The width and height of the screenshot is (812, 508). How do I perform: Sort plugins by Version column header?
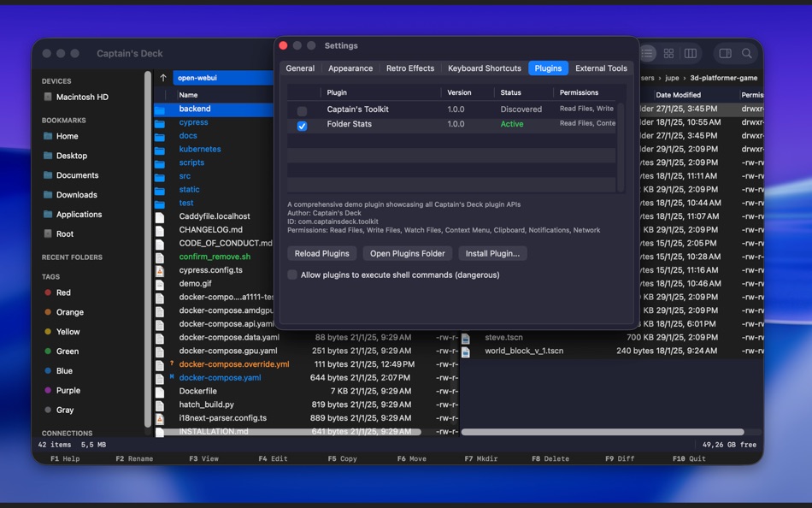click(x=459, y=92)
